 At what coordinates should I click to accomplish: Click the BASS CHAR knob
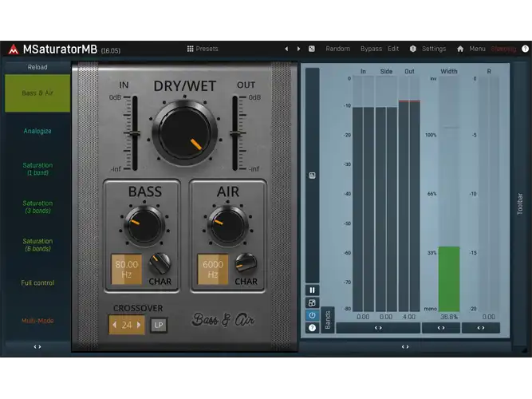coord(160,263)
